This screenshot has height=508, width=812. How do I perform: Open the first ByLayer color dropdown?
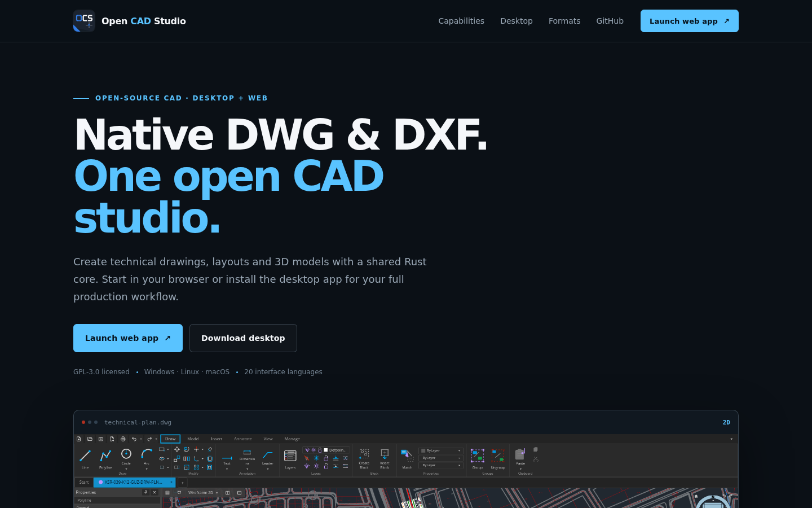pos(441,450)
